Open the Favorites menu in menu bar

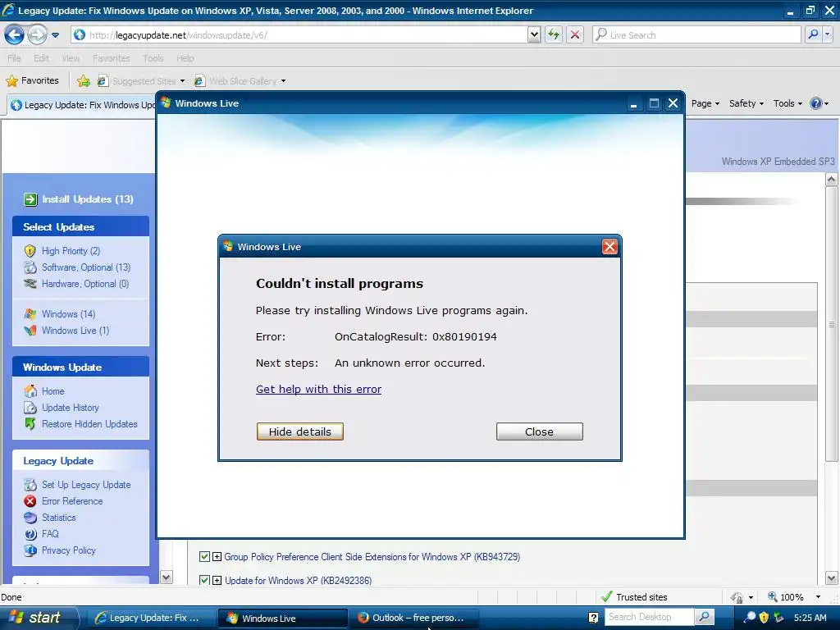111,58
